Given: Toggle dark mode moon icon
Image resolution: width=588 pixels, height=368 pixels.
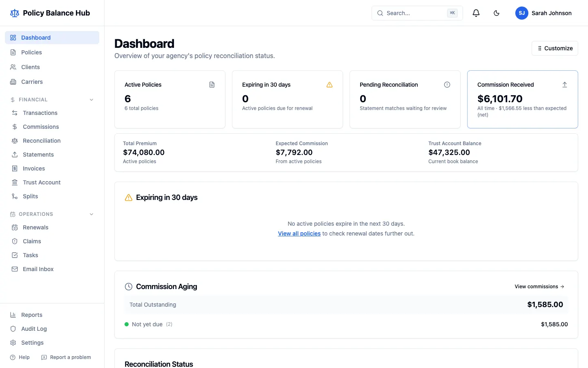Looking at the screenshot, I should (x=497, y=13).
